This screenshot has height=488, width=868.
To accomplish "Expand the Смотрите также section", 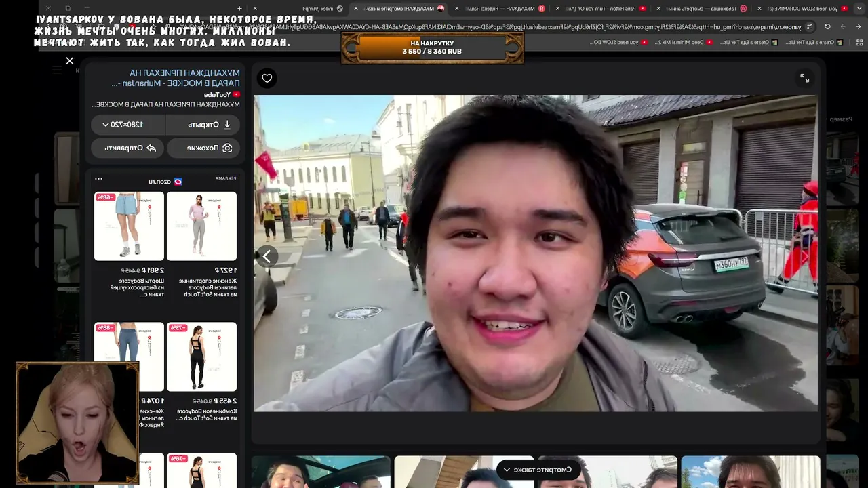I will pyautogui.click(x=538, y=470).
